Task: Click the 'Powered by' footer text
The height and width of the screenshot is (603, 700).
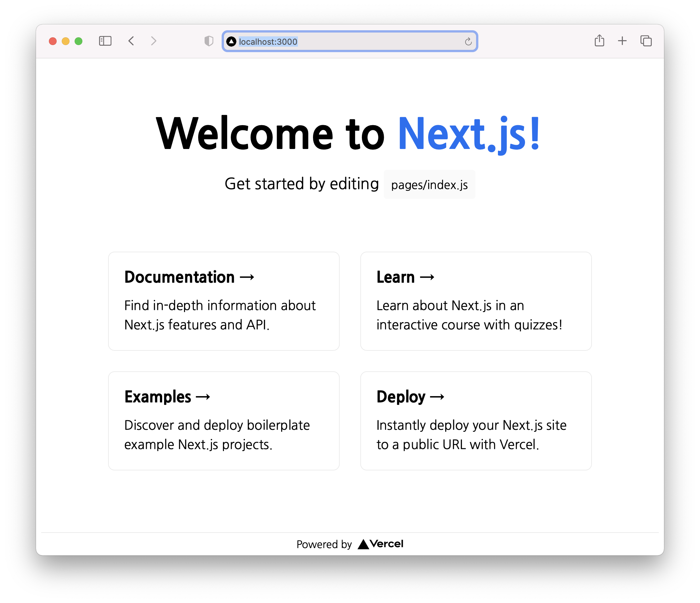Action: 324,544
